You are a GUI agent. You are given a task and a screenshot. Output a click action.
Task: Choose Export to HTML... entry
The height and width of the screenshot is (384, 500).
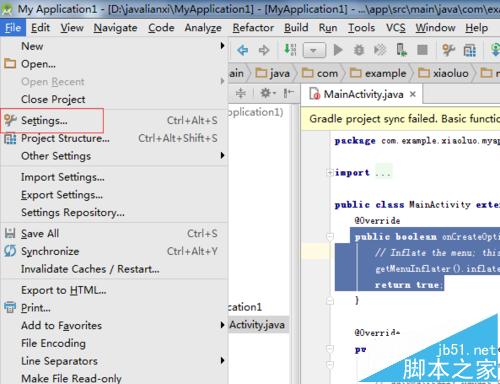(x=114, y=290)
